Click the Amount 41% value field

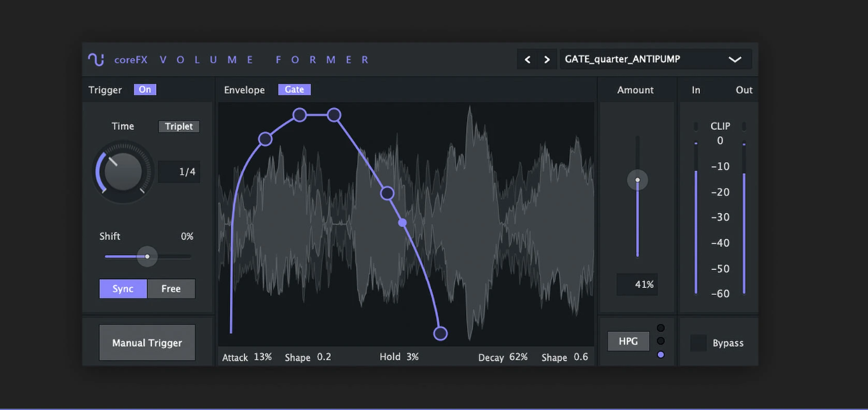click(637, 284)
